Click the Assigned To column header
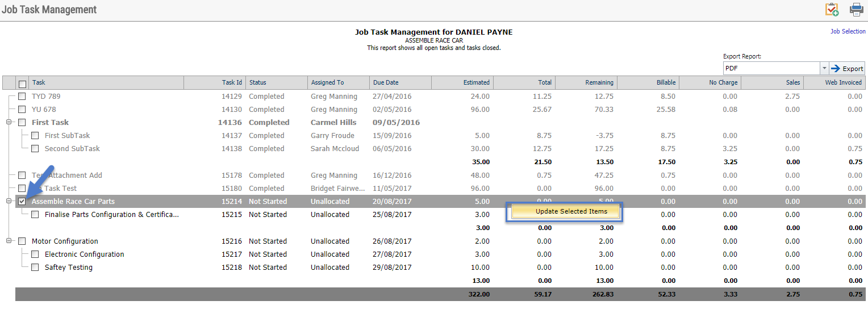The height and width of the screenshot is (334, 868). tap(338, 83)
